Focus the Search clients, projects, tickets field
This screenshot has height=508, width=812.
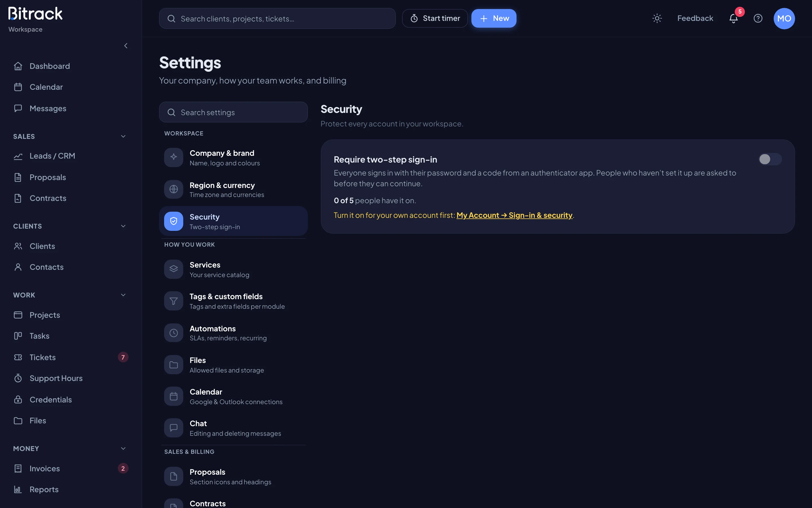coord(277,18)
